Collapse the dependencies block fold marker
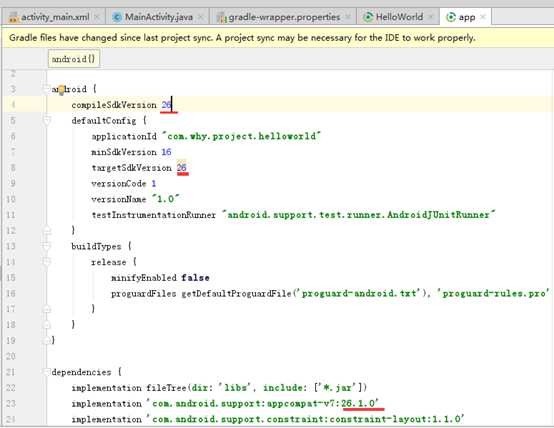The image size is (554, 428). [46, 372]
